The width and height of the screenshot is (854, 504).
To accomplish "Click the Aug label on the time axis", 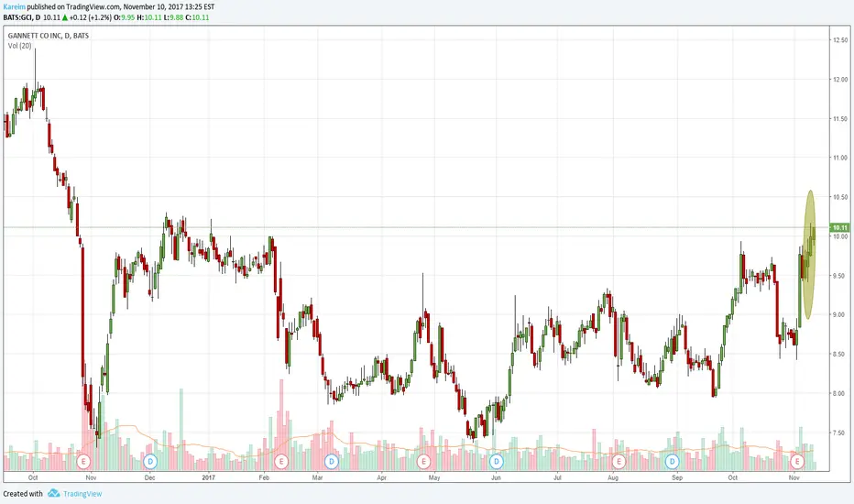I will click(x=613, y=477).
